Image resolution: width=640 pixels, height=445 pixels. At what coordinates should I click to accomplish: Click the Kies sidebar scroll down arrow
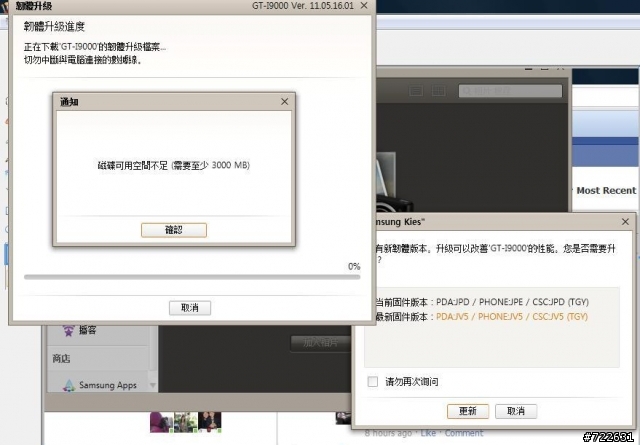click(x=153, y=385)
